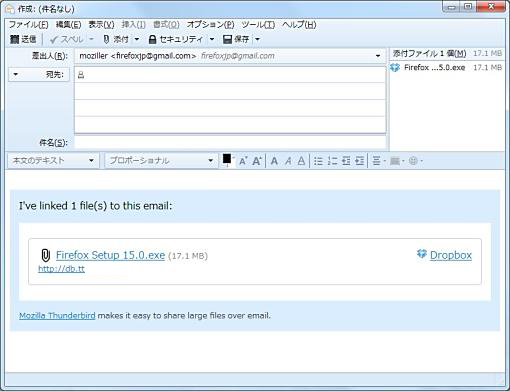Click the Firefox Setup 15.0.exe link
Viewport: 510px width, 391px height.
tap(110, 255)
